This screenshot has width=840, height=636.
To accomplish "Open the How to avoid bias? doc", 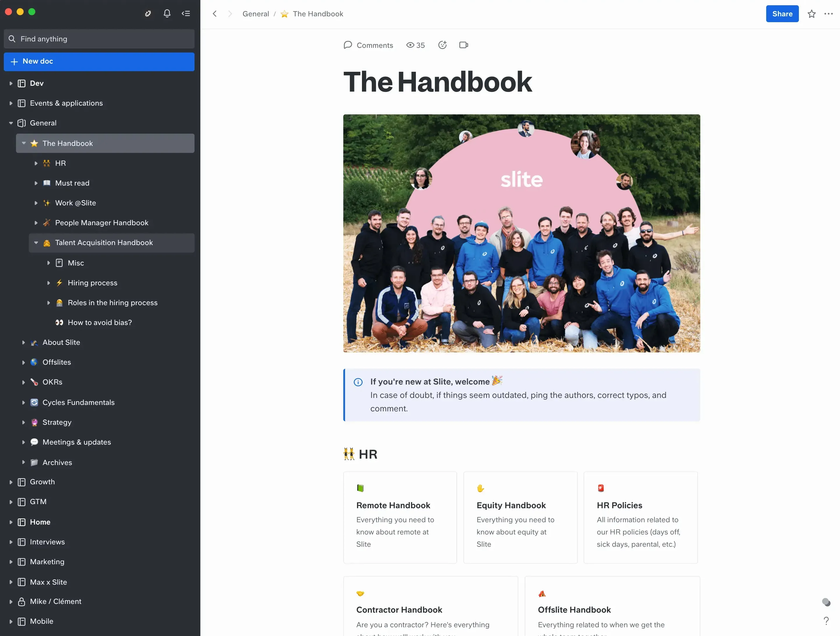I will (99, 323).
